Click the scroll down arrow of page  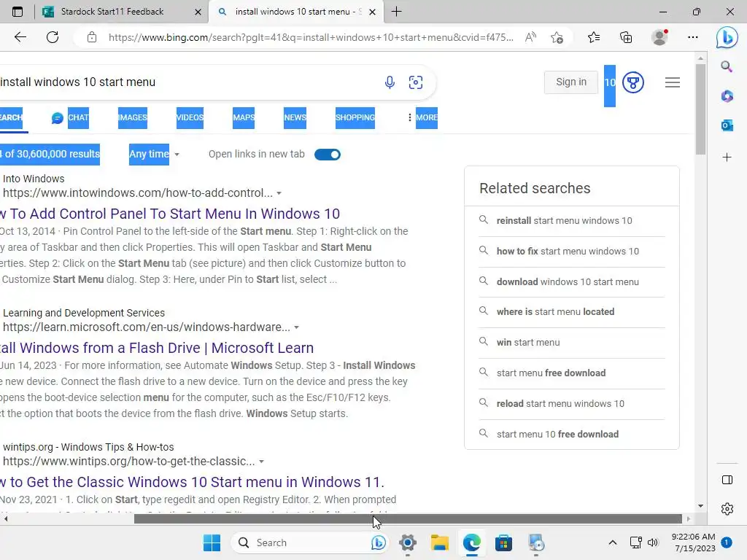coord(700,506)
